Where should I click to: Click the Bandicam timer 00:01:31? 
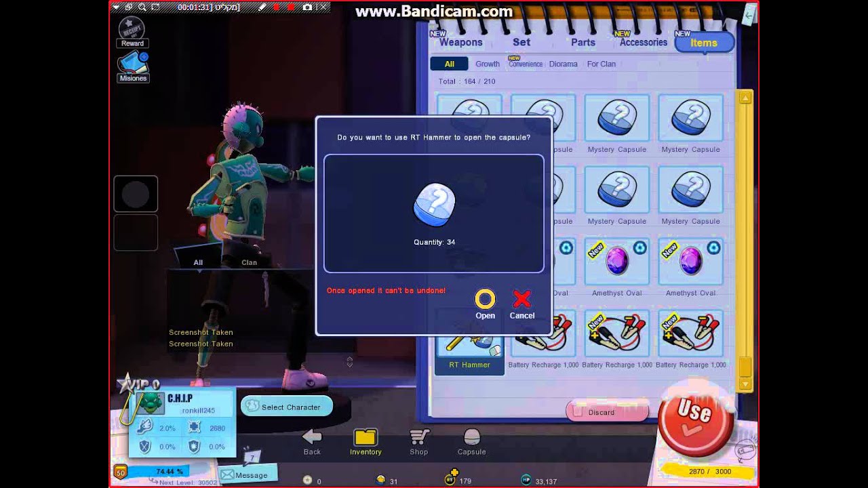[x=193, y=7]
